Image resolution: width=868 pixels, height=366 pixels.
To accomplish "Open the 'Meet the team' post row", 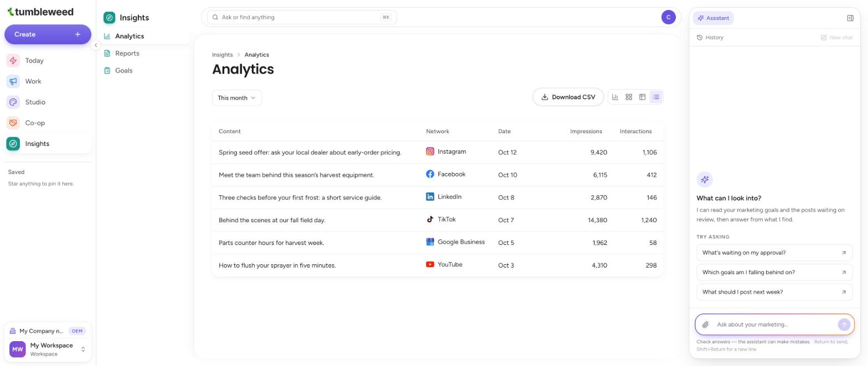I will coord(437,175).
